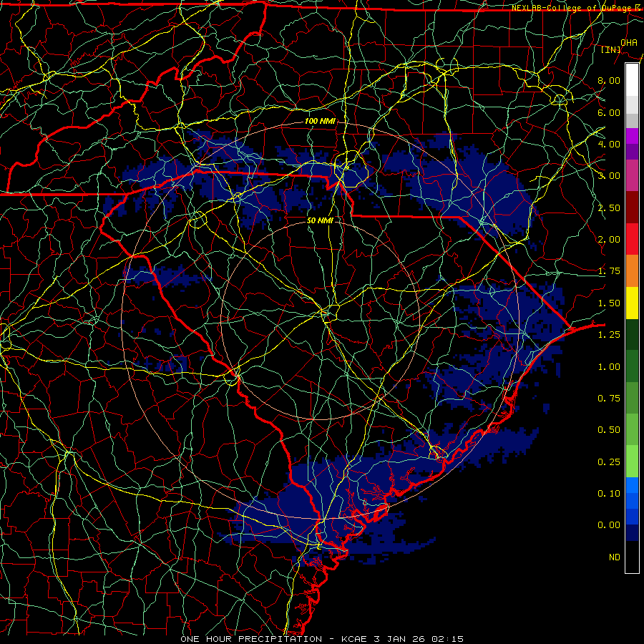Click the lime green 0.25 legend swatch
Screen dimensions: 644x644
click(x=632, y=462)
